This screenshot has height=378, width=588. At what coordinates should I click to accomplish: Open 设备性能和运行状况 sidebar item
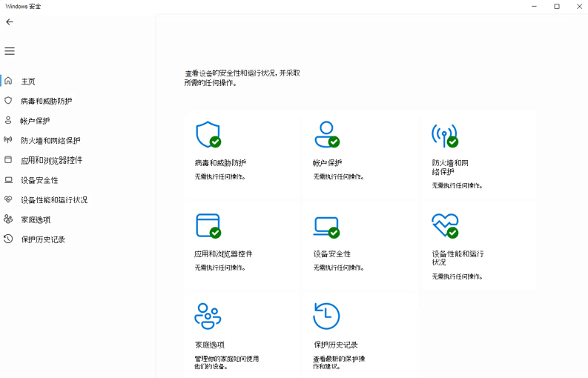(54, 200)
